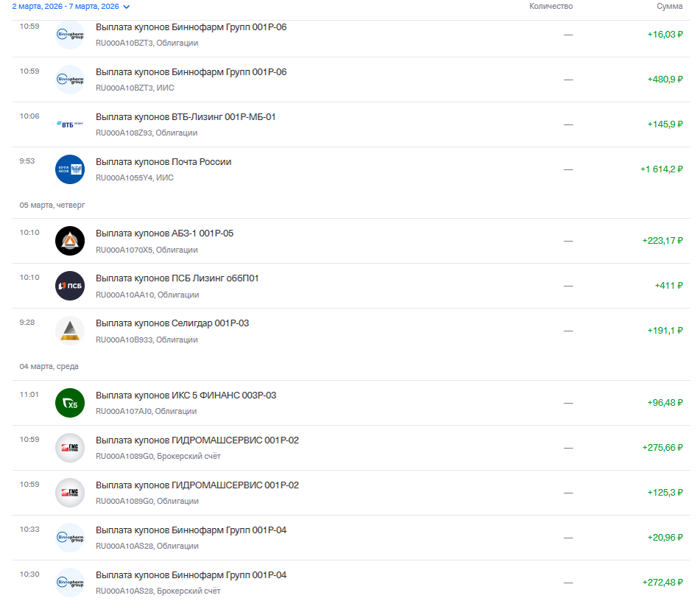The image size is (700, 615).
Task: Click the 05 марта, четверг date header
Action: (x=52, y=205)
